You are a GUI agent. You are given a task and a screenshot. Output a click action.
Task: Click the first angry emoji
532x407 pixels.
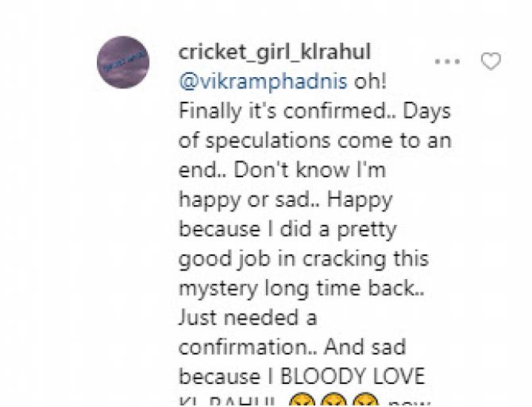click(301, 401)
